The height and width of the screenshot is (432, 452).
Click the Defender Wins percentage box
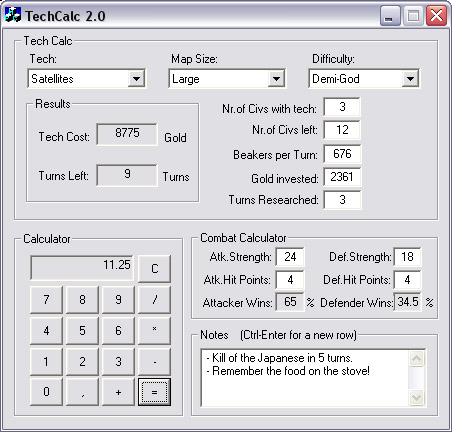pyautogui.click(x=407, y=302)
